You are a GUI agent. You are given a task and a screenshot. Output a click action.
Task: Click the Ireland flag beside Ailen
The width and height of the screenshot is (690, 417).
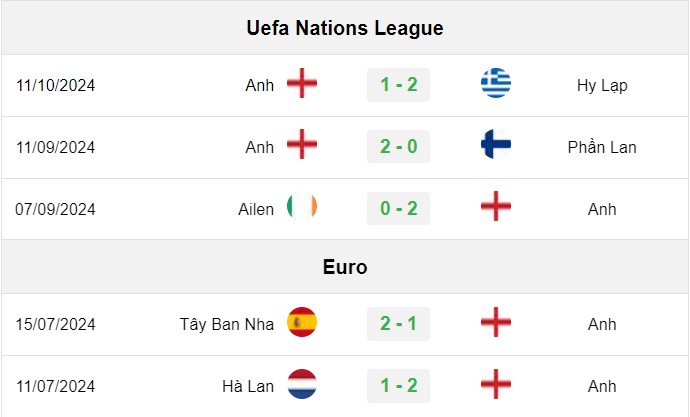(302, 206)
